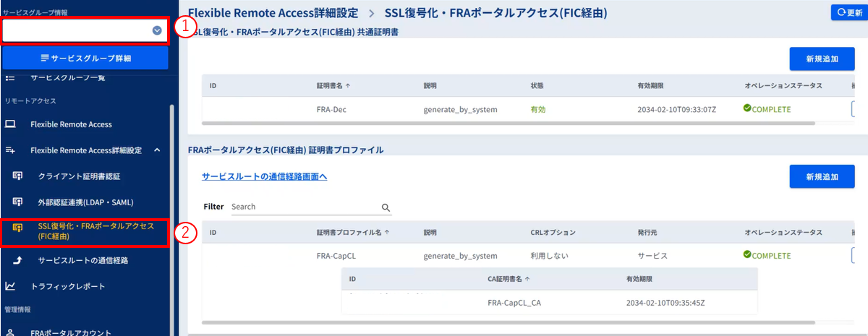The height and width of the screenshot is (336, 868).
Task: Click the search magnifier icon in Filter
Action: pos(386,207)
